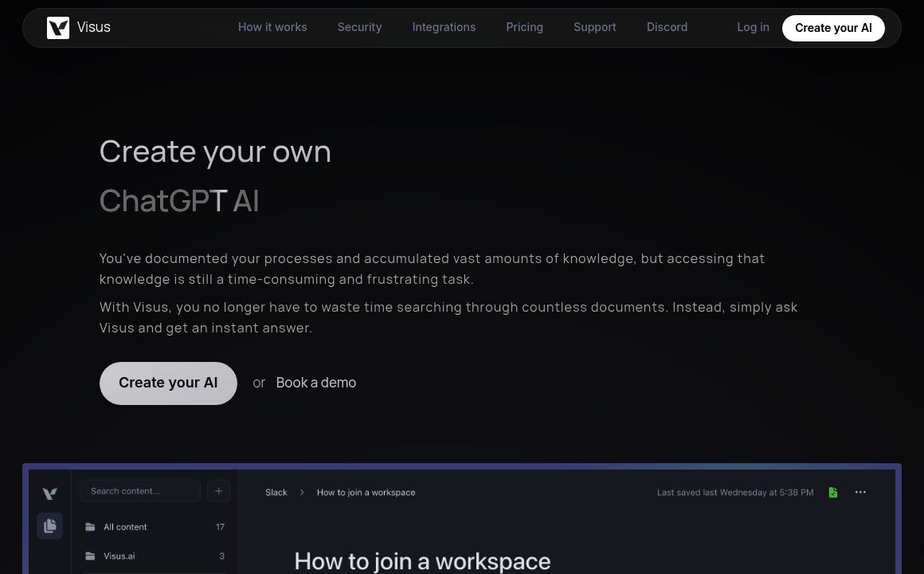Screen dimensions: 924x574
Task: Click the Visus.ai folder icon
Action: tap(90, 556)
